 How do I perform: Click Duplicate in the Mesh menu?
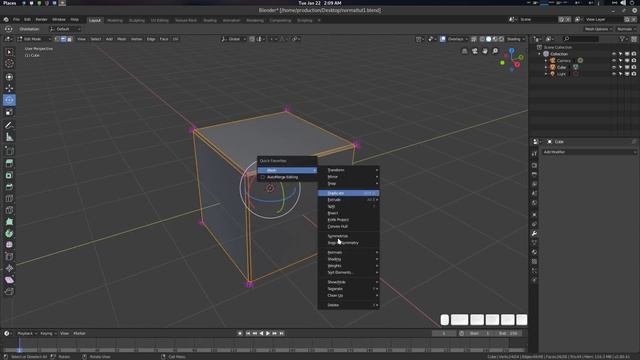click(349, 193)
